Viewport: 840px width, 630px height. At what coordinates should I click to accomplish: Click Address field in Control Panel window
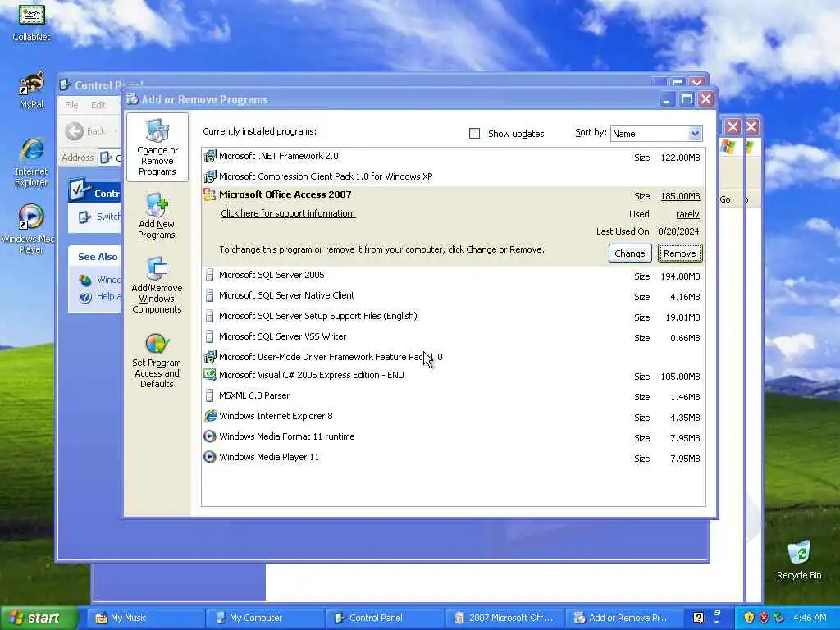click(111, 157)
